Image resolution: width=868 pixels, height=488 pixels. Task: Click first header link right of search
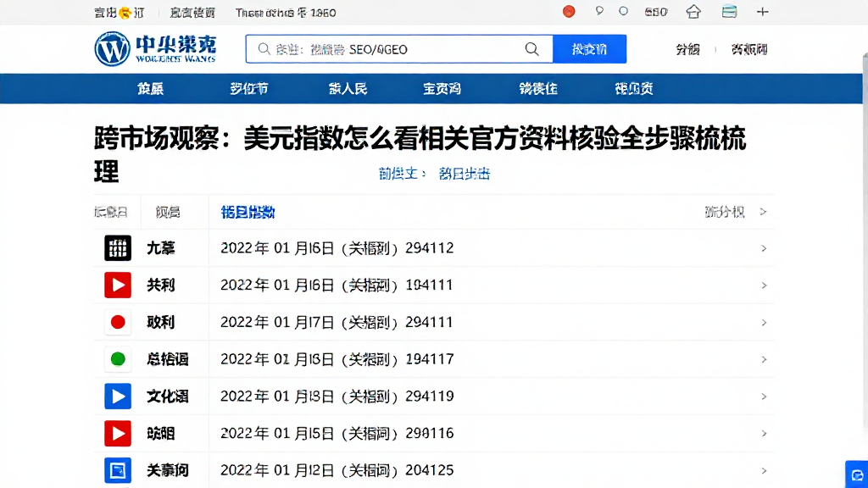click(687, 49)
